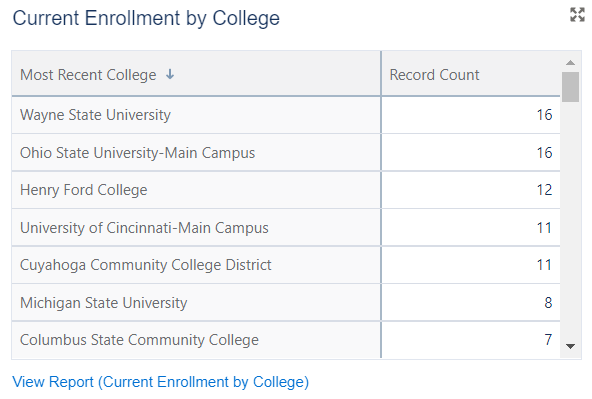Click the Henry Ford College cell
This screenshot has width=592, height=399.
pyautogui.click(x=196, y=190)
